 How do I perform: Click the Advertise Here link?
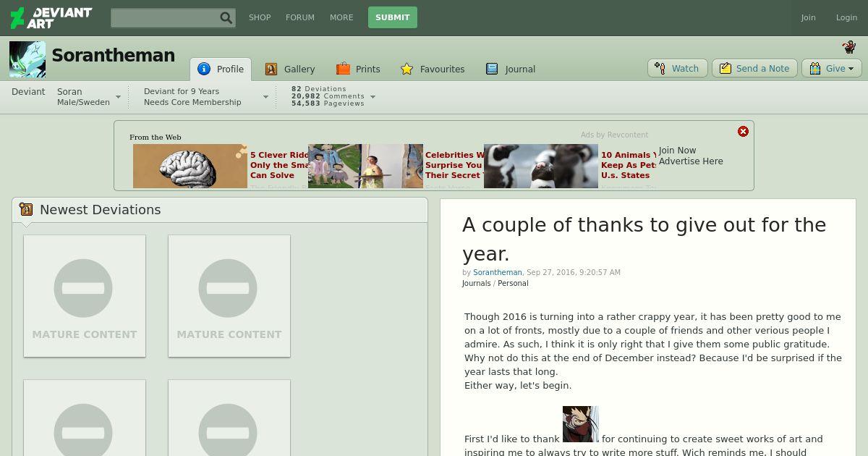coord(691,161)
